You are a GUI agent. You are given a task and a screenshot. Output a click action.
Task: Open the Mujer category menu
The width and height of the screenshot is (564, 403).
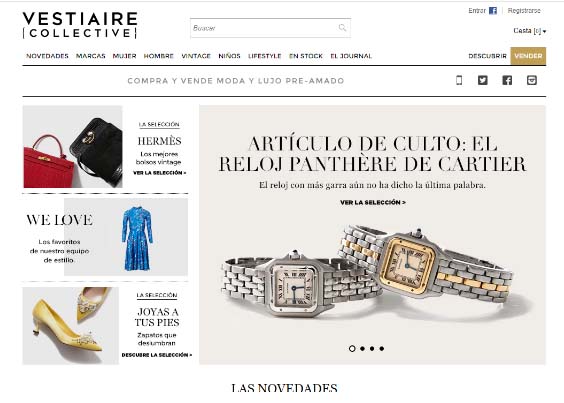coord(124,56)
